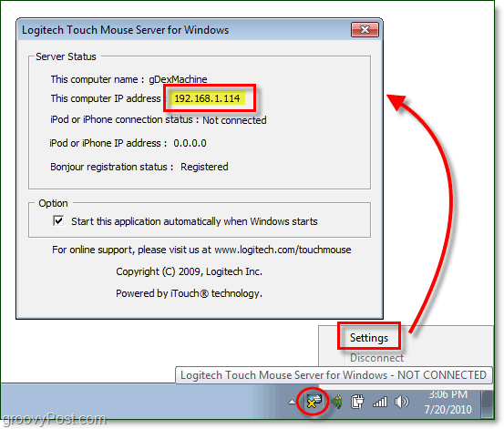This screenshot has height=429, width=504.
Task: Choose Disconnect from the tray menu
Action: (376, 358)
